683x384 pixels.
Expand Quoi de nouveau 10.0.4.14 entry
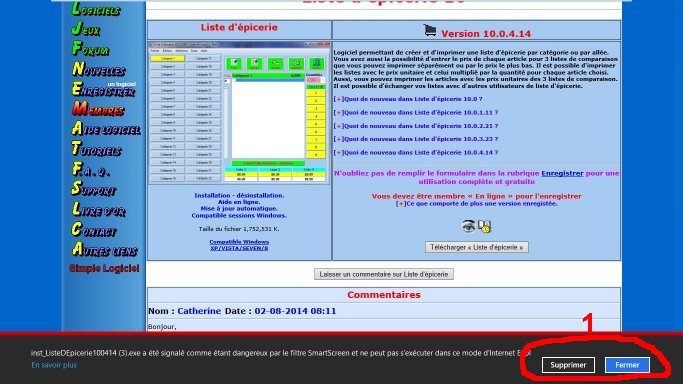[x=416, y=153]
